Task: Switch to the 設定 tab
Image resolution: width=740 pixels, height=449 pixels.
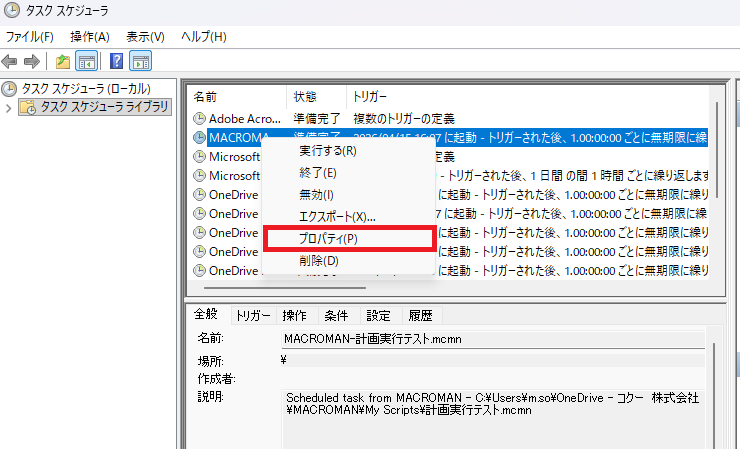Action: coord(378,315)
